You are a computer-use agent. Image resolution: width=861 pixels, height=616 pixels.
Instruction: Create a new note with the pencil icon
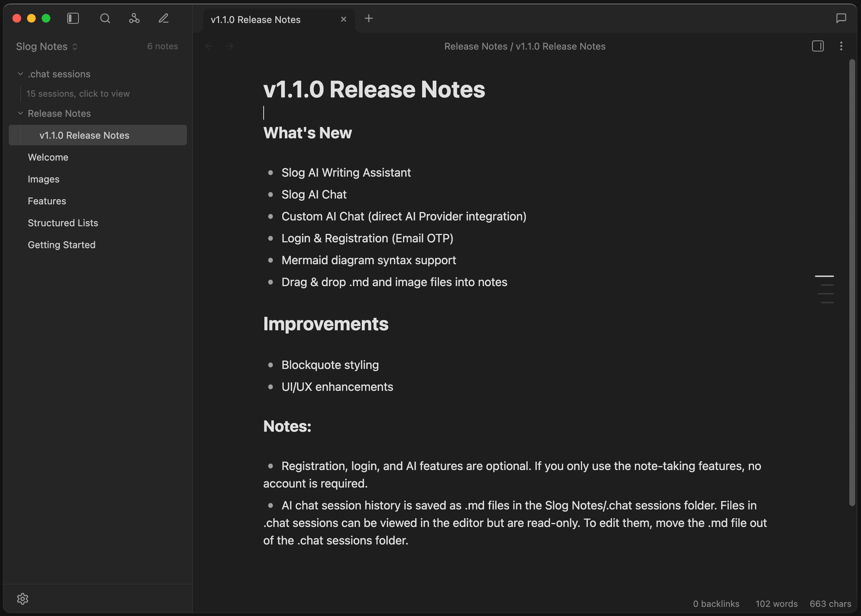[x=164, y=18]
